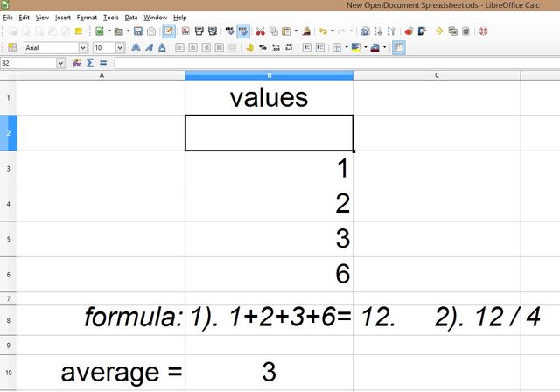Toggle the Edit File mode button
560x392 pixels.
click(x=169, y=31)
